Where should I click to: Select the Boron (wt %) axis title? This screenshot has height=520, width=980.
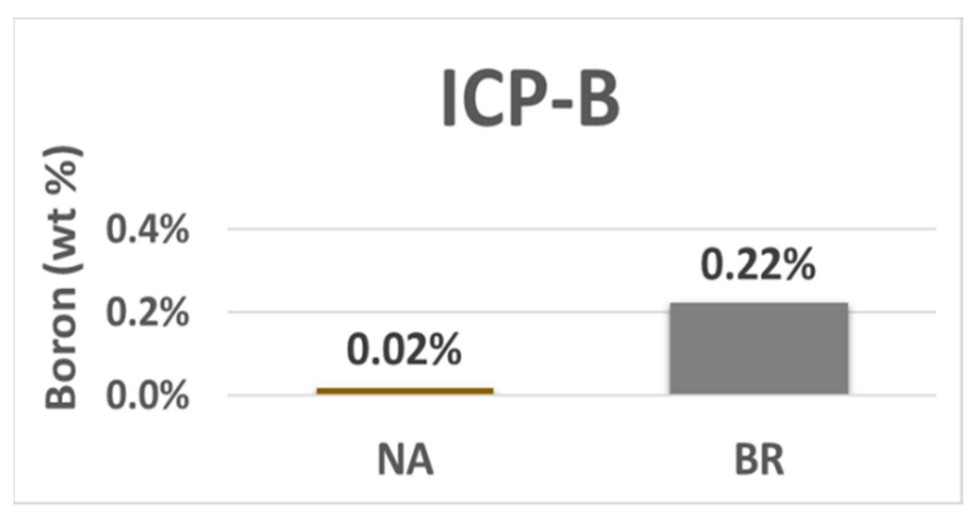pos(63,279)
